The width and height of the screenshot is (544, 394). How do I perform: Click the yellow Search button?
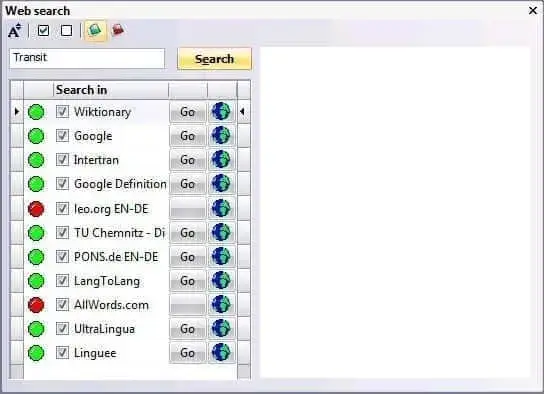(214, 59)
